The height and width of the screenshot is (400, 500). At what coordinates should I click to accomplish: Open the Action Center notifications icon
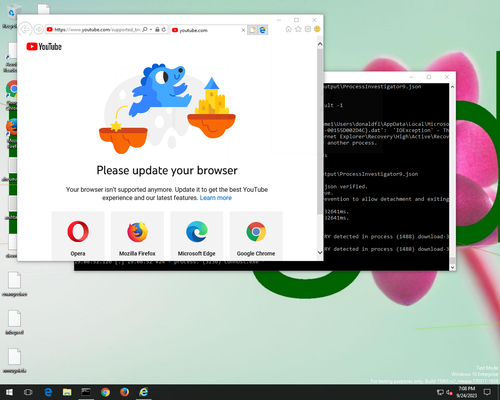487,392
